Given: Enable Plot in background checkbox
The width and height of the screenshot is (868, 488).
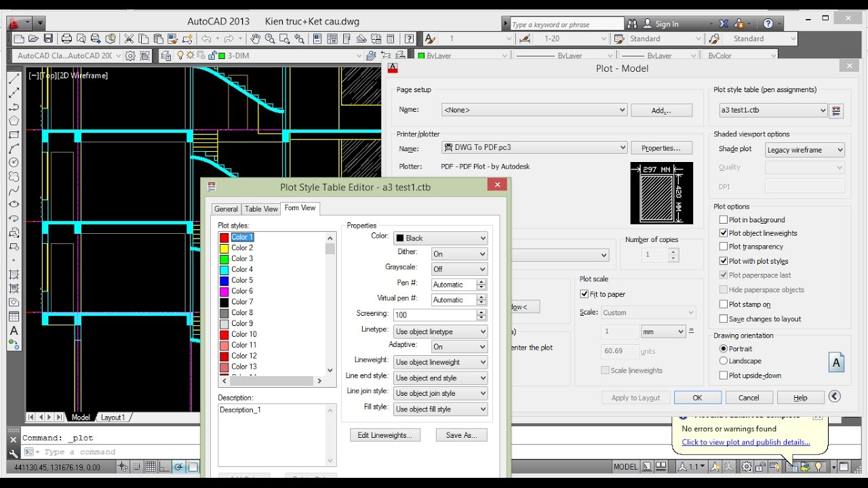Looking at the screenshot, I should (724, 220).
